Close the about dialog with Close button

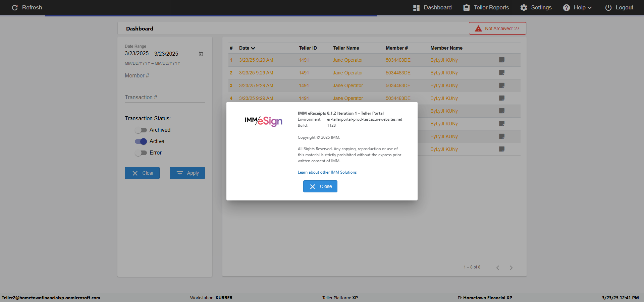[320, 186]
